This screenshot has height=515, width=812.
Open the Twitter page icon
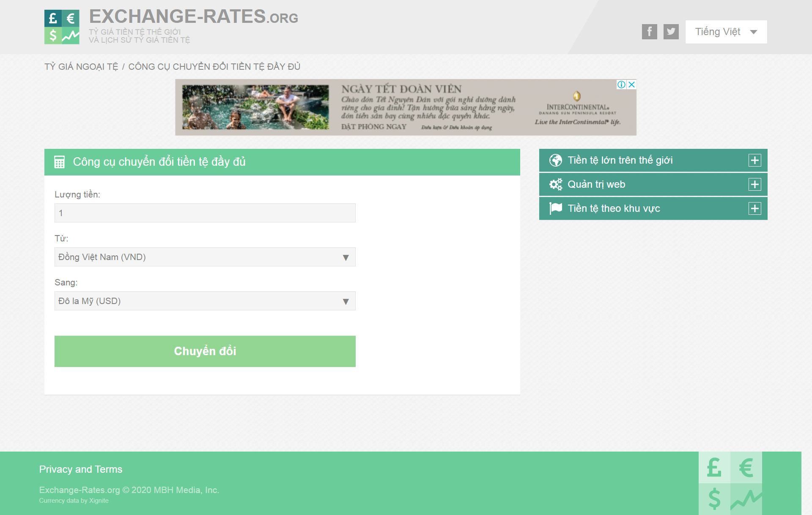coord(671,32)
